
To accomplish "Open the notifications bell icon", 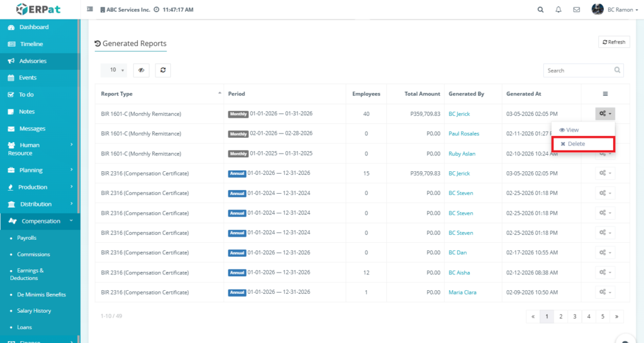I will [x=558, y=10].
